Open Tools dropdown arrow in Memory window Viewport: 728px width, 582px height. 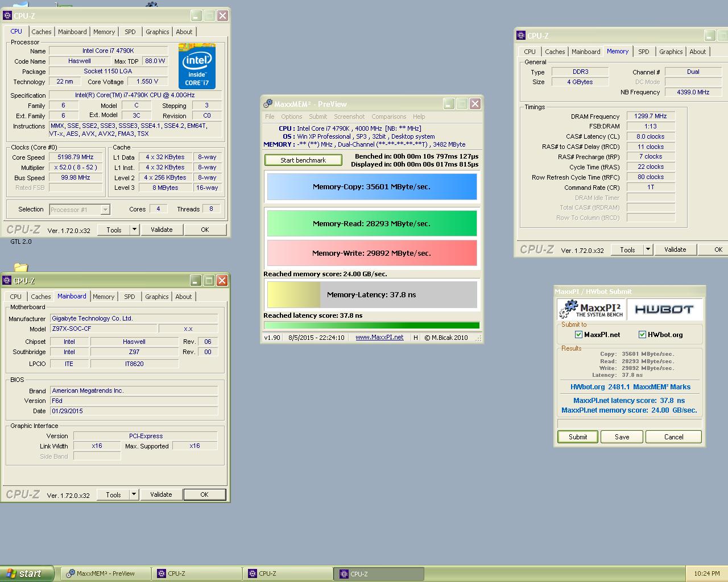click(x=648, y=250)
